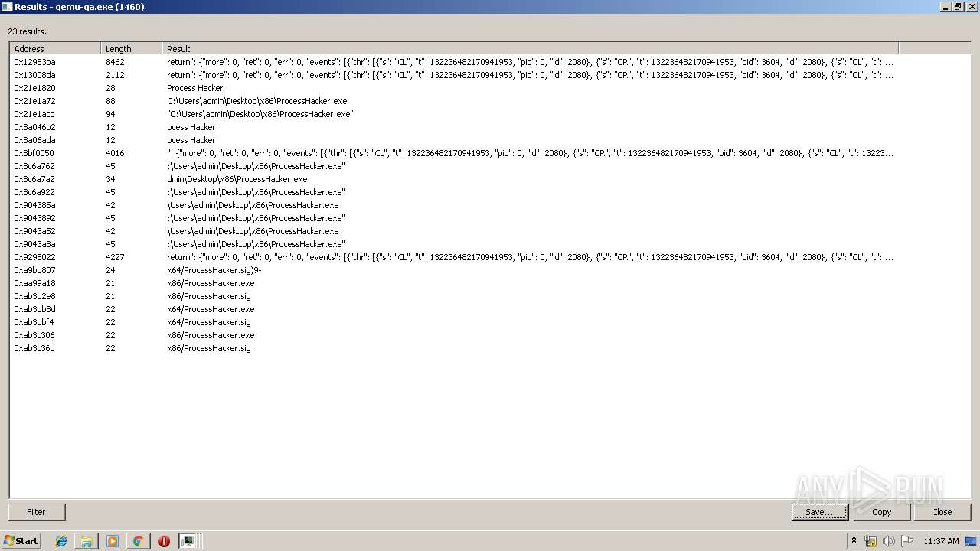Click the Close button at bottom

942,512
